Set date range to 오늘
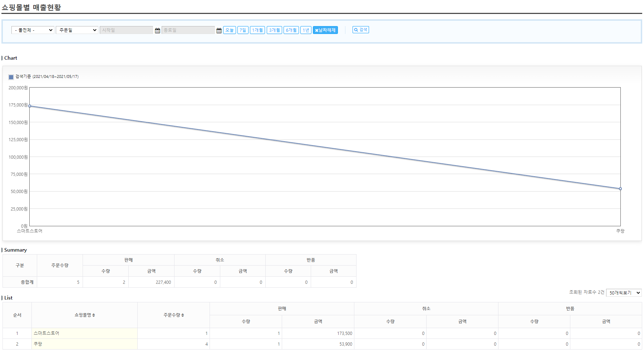Image resolution: width=644 pixels, height=351 pixels. pos(229,30)
